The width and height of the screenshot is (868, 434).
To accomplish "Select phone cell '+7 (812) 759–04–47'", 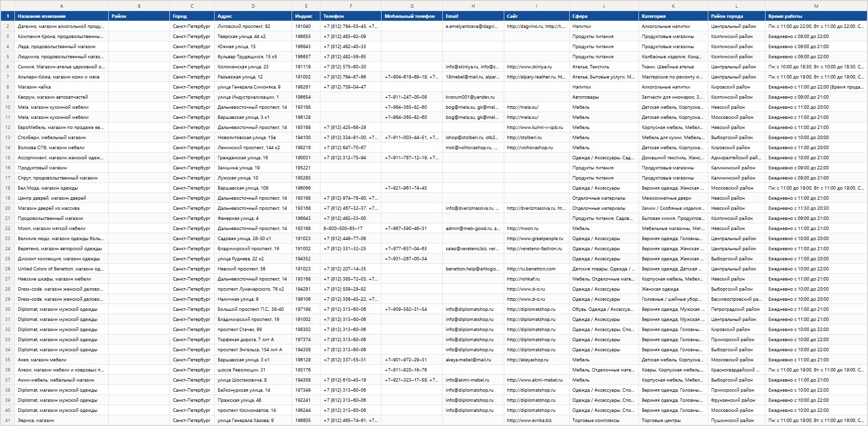I will tap(351, 87).
